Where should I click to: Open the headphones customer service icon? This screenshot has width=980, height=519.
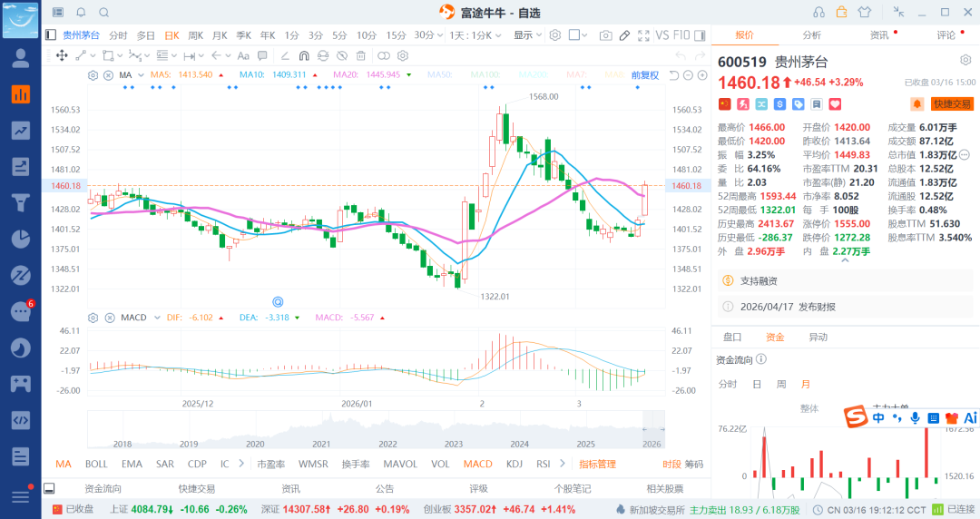pos(818,13)
